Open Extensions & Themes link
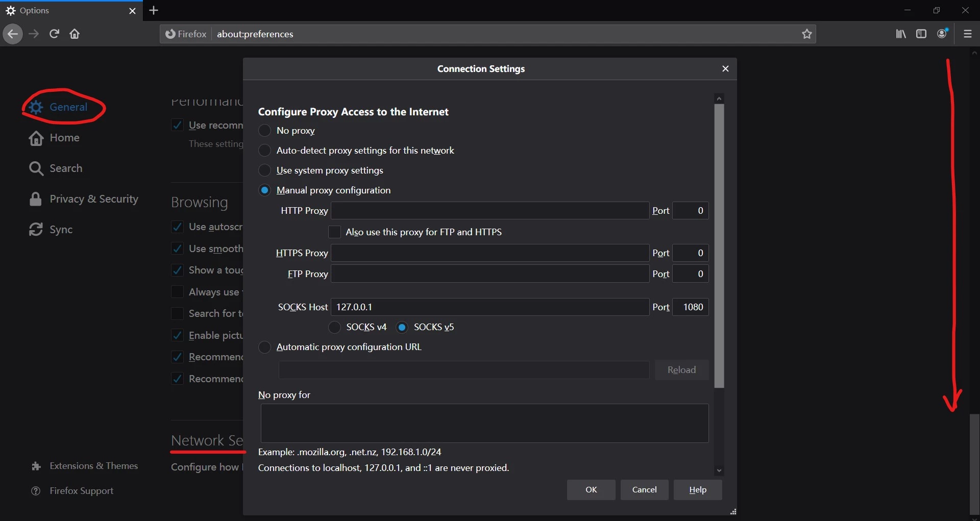 [x=84, y=466]
